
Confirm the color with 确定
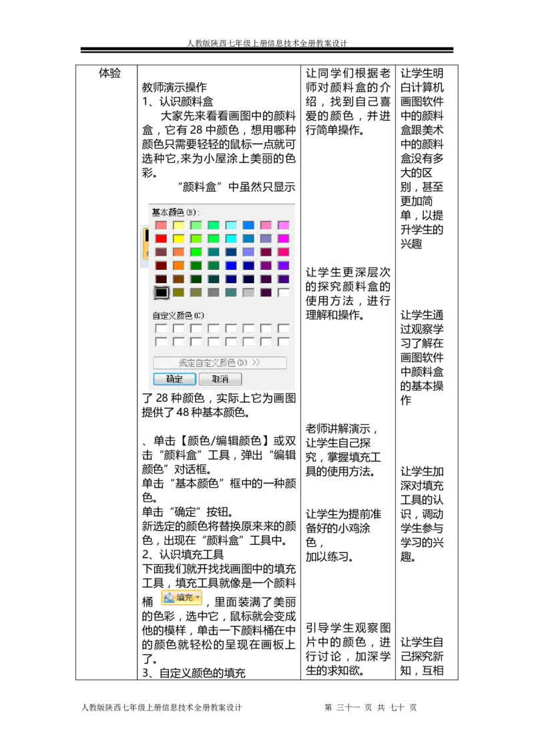[x=174, y=379]
